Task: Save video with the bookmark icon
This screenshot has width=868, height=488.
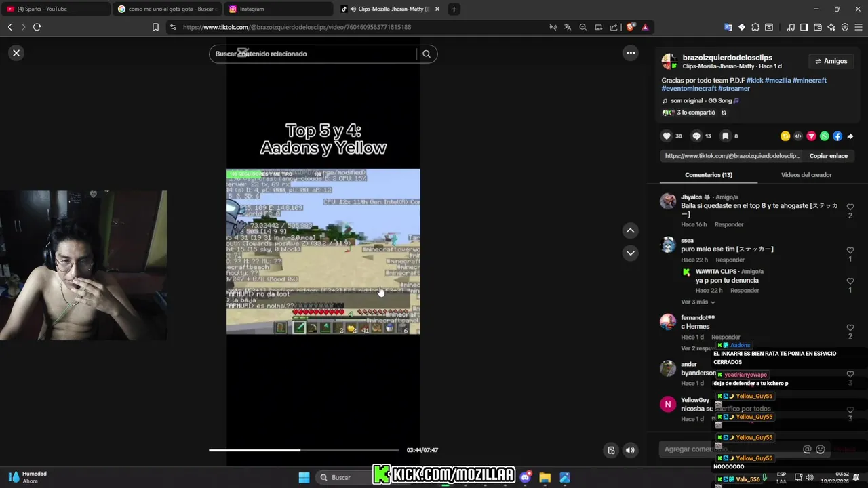Action: click(x=725, y=136)
